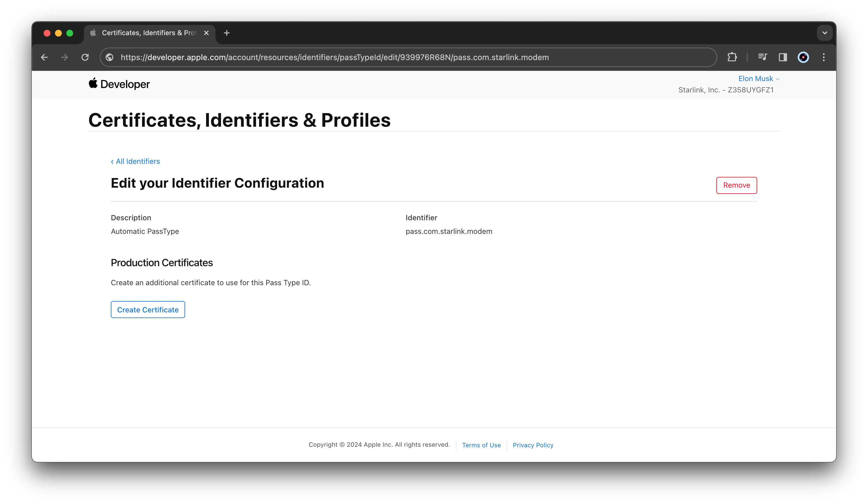Click the Create Certificate button

click(x=148, y=310)
